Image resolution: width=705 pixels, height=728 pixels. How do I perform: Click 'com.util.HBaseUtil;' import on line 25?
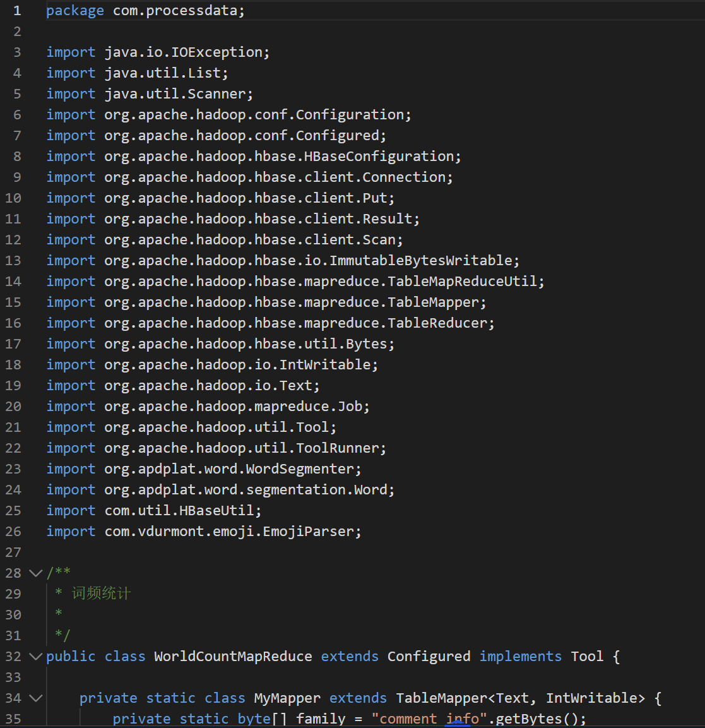point(183,511)
